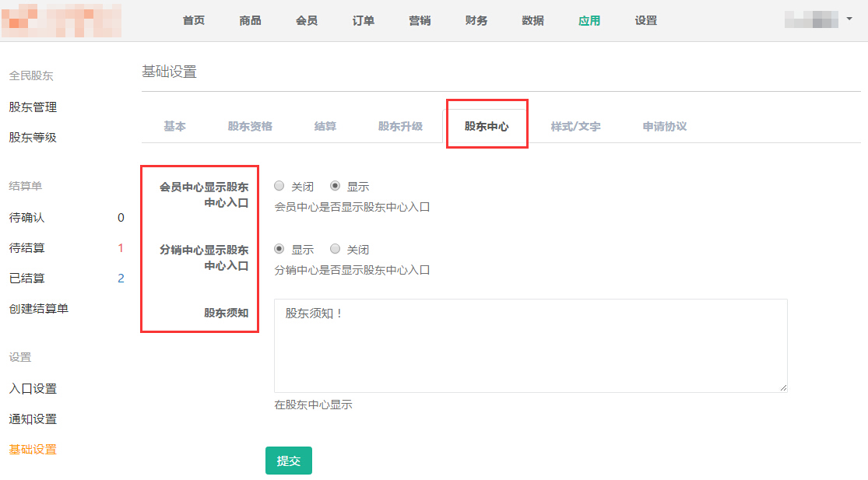Open 通知设置 in the sidebar
The width and height of the screenshot is (868, 480).
pyautogui.click(x=33, y=419)
